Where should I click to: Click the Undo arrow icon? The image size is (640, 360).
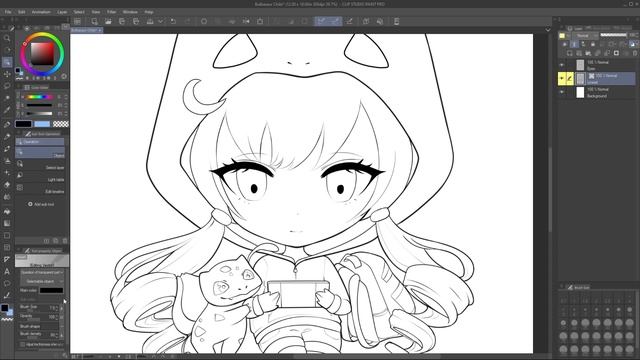coord(173,21)
